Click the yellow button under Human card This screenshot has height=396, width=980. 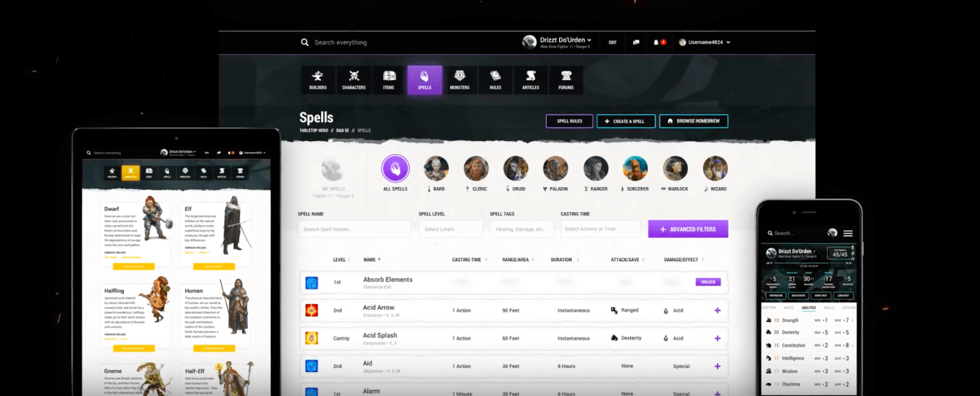click(x=214, y=348)
